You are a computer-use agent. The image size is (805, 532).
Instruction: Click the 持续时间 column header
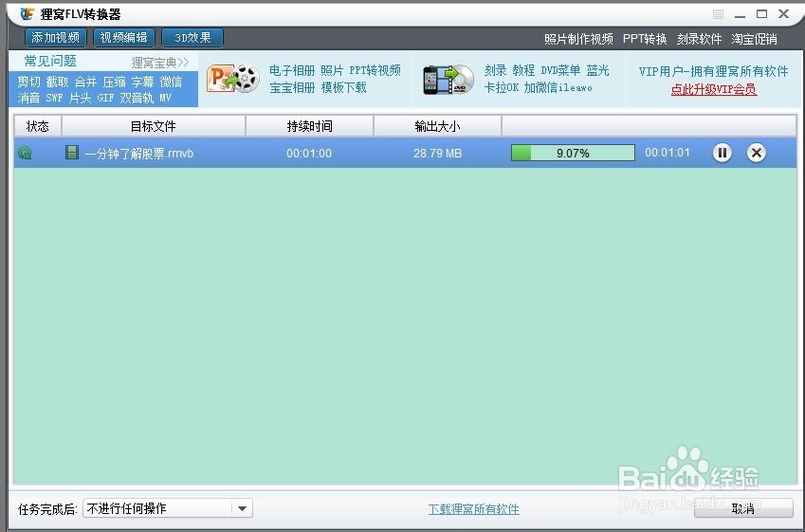click(309, 126)
